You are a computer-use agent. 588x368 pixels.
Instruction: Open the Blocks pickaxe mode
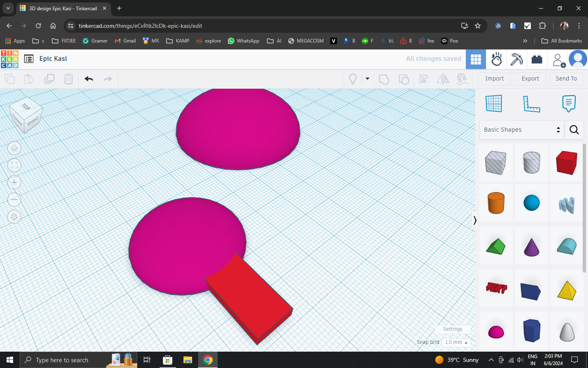click(517, 60)
